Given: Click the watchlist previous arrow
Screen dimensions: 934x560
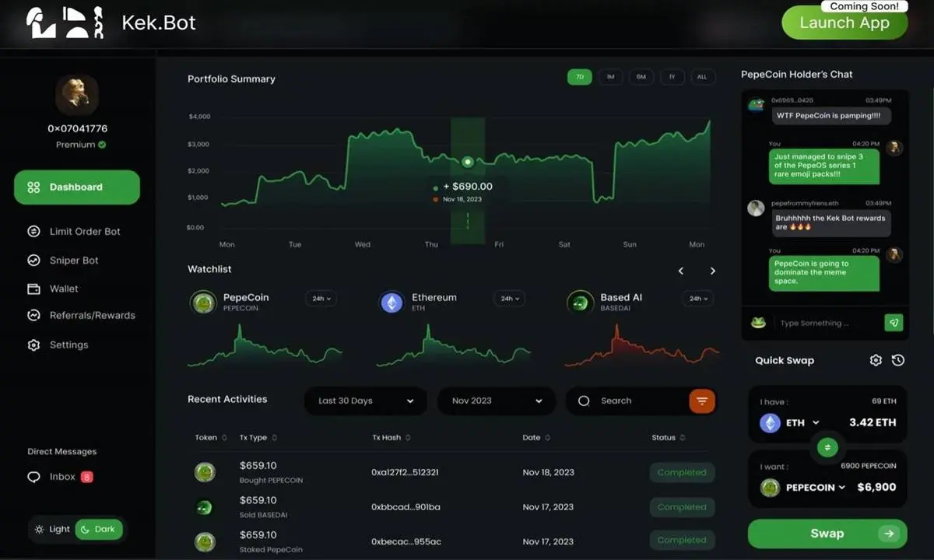Looking at the screenshot, I should pos(681,271).
